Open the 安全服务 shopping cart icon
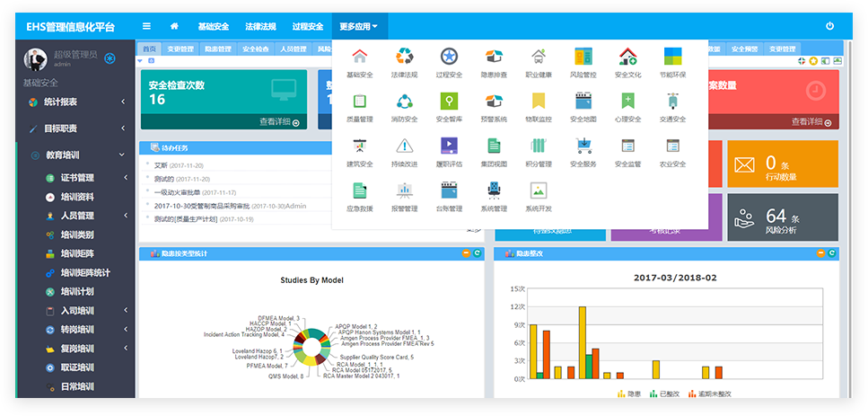The image size is (868, 416). pyautogui.click(x=583, y=147)
